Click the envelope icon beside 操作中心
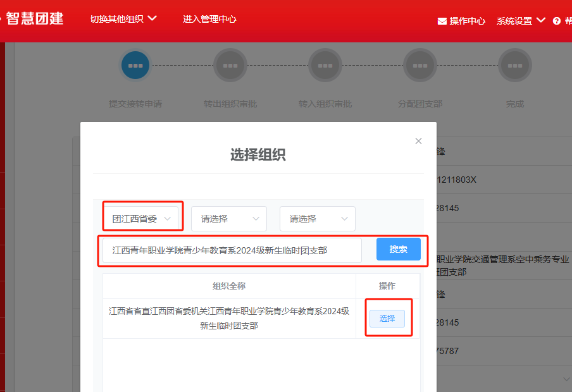The height and width of the screenshot is (392, 572). coord(442,21)
